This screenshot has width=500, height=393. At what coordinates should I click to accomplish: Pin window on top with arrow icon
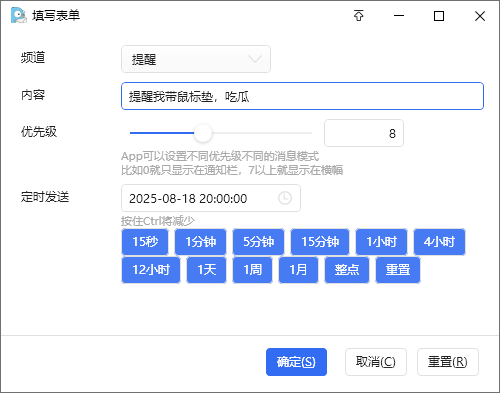(x=359, y=16)
